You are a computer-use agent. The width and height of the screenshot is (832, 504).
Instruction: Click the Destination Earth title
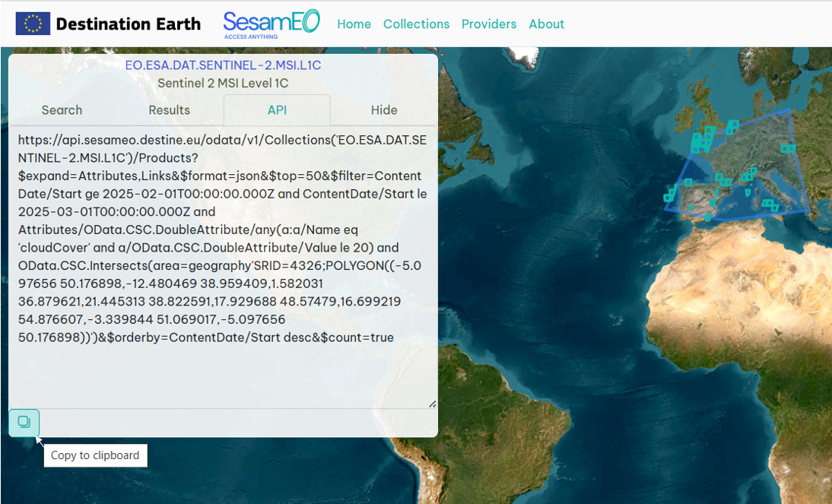coord(128,24)
